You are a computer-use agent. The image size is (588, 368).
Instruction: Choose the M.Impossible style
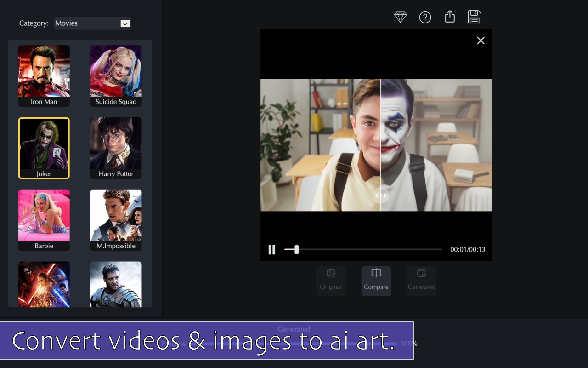tap(116, 220)
